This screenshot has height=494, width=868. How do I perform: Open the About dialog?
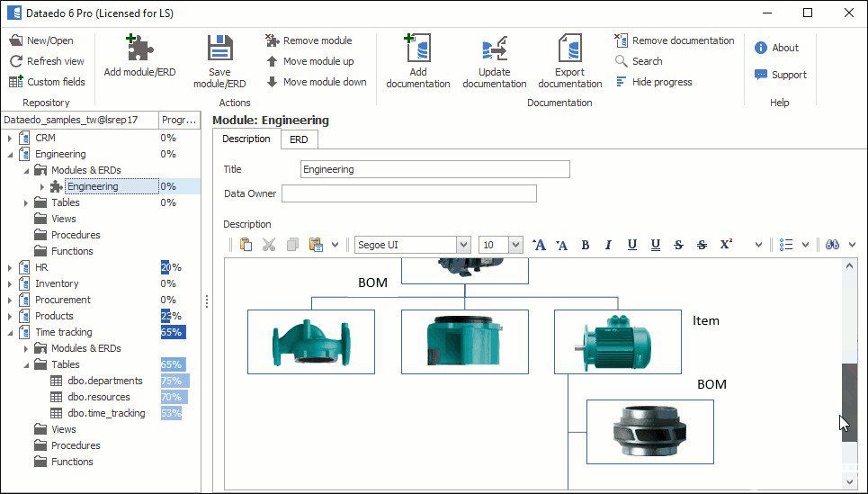[776, 48]
